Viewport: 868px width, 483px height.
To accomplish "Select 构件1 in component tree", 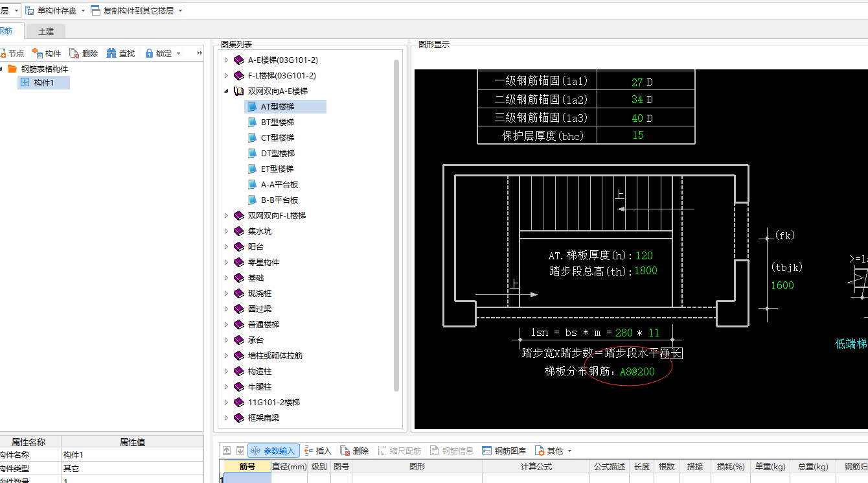I will point(44,82).
